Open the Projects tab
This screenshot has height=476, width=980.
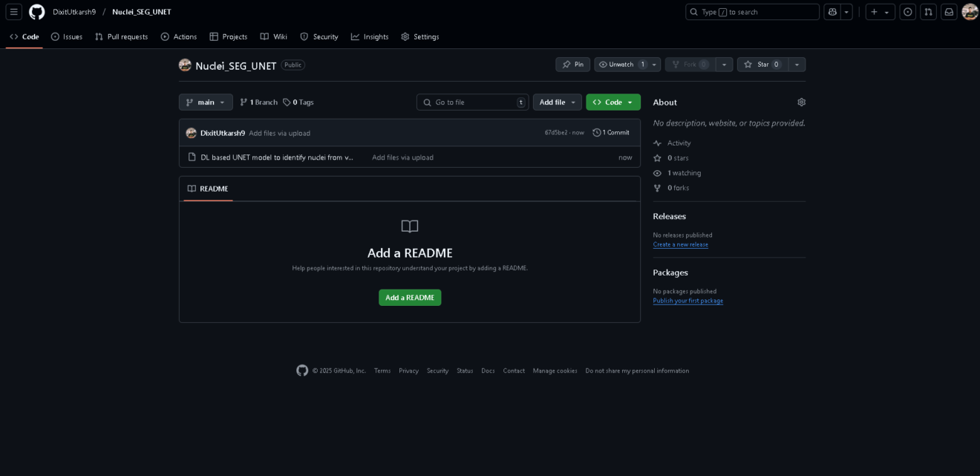[x=229, y=36]
